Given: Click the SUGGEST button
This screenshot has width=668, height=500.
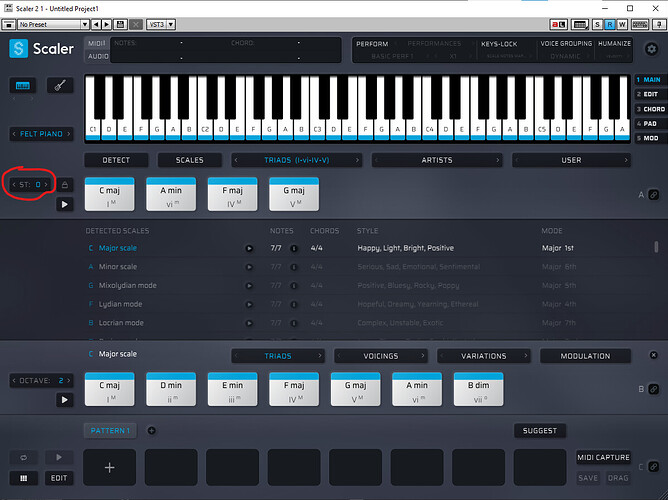Looking at the screenshot, I should pyautogui.click(x=540, y=431).
